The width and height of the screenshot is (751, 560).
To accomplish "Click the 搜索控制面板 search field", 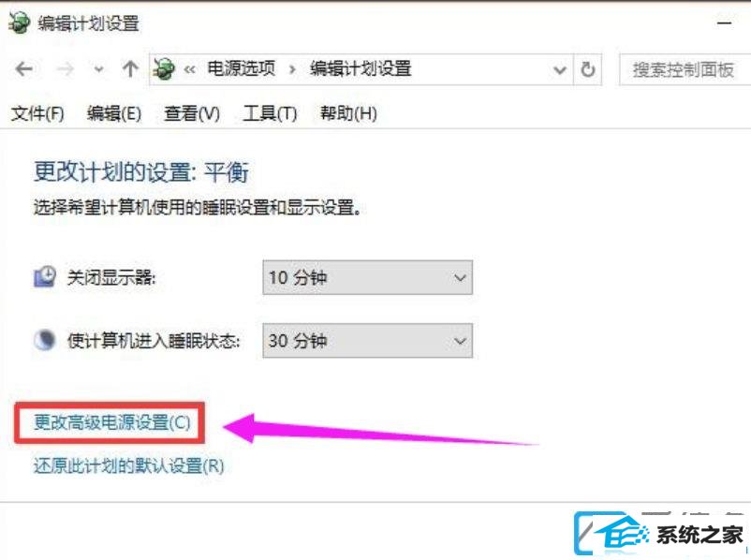I will pyautogui.click(x=685, y=70).
